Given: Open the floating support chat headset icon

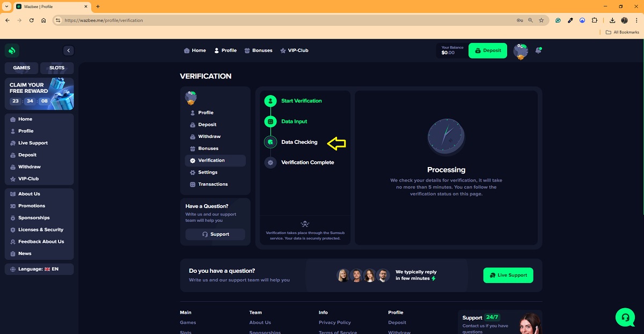Looking at the screenshot, I should coord(625,317).
